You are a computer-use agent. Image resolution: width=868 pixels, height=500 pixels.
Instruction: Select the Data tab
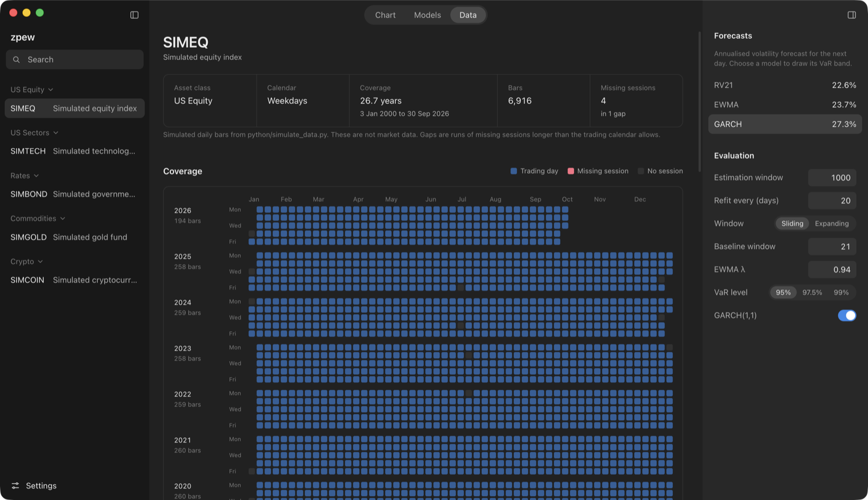[468, 15]
